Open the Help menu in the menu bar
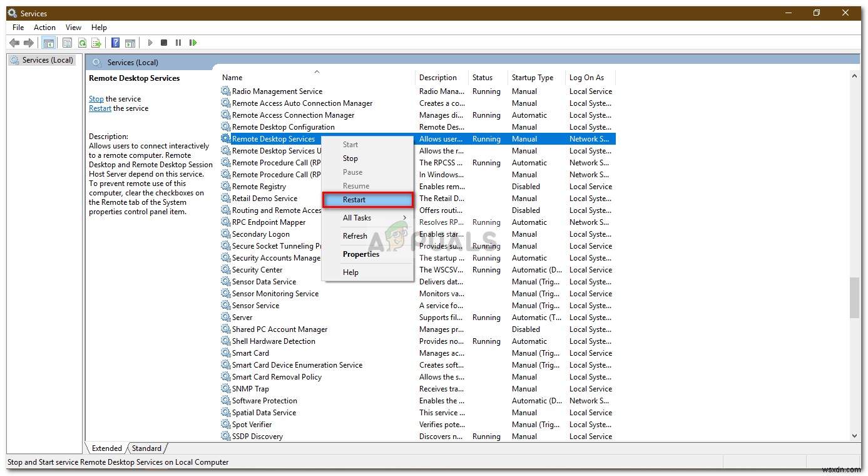This screenshot has width=868, height=476. click(99, 28)
